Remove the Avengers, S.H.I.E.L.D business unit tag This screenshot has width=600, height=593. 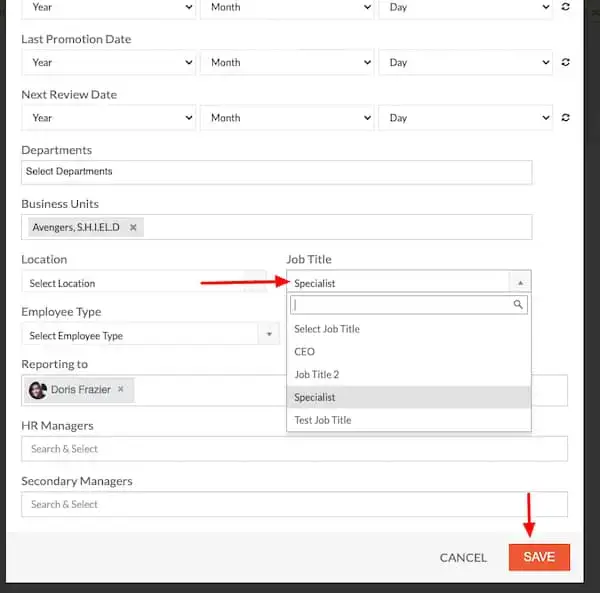[x=133, y=228]
